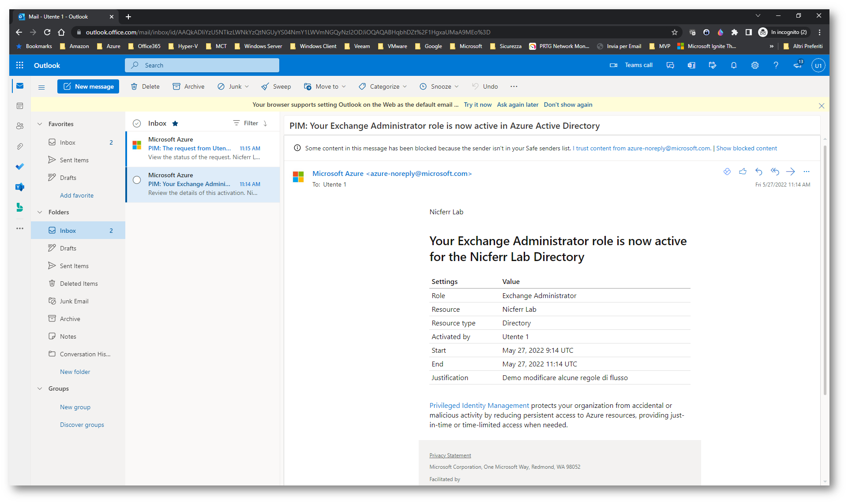Open the Calendar module in left rail

20,106
